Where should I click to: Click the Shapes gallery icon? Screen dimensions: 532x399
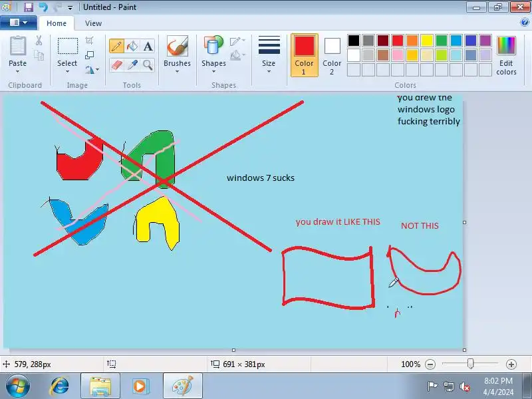[213, 46]
